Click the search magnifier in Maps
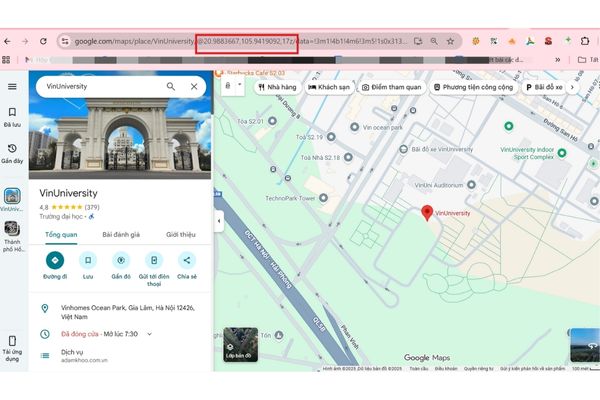 pyautogui.click(x=171, y=87)
